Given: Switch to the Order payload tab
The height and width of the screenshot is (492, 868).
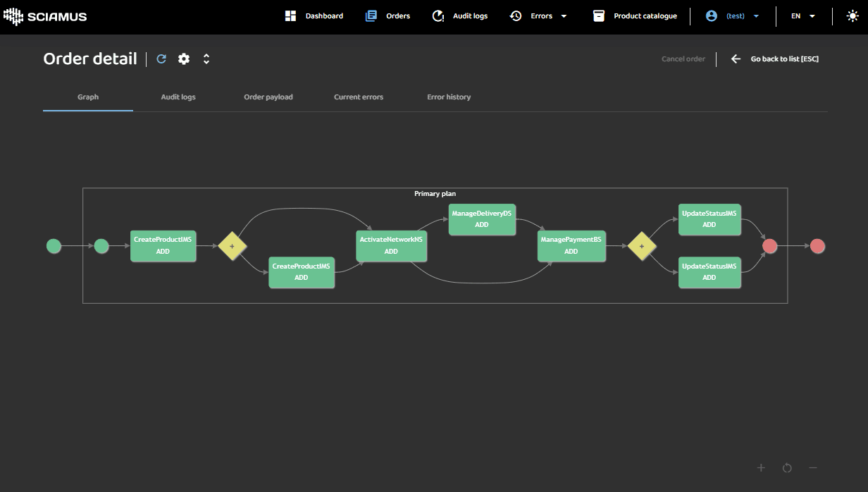Looking at the screenshot, I should tap(268, 97).
